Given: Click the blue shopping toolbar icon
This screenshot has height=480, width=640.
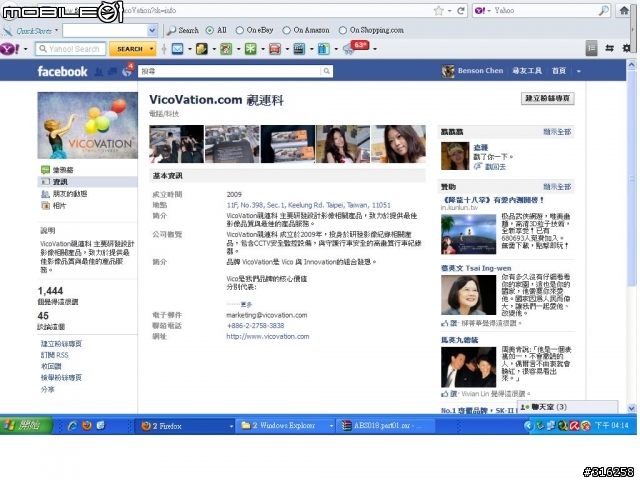Looking at the screenshot, I should click(x=324, y=49).
